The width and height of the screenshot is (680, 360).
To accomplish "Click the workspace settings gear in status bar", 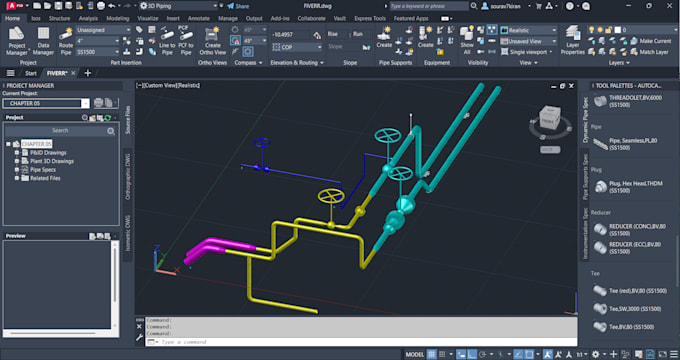I will pyautogui.click(x=596, y=354).
